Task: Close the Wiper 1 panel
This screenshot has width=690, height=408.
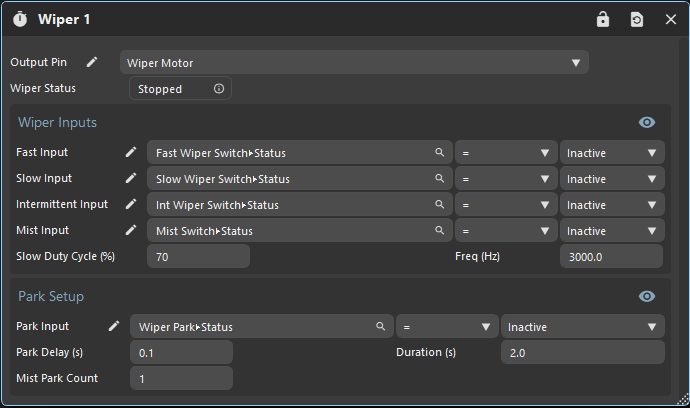Action: (671, 19)
